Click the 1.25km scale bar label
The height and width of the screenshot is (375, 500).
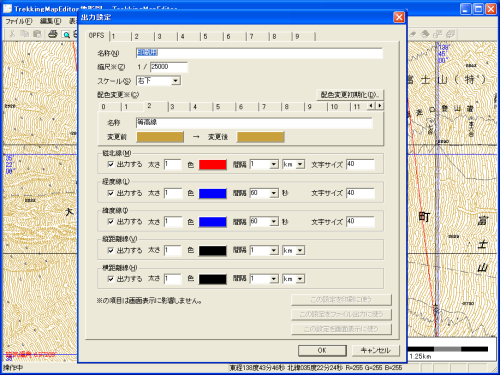420,356
